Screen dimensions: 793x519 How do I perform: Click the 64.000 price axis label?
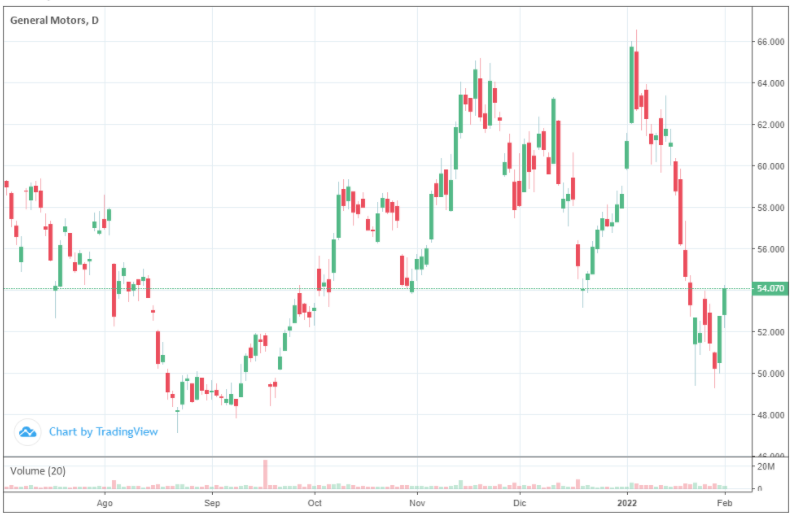[770, 83]
